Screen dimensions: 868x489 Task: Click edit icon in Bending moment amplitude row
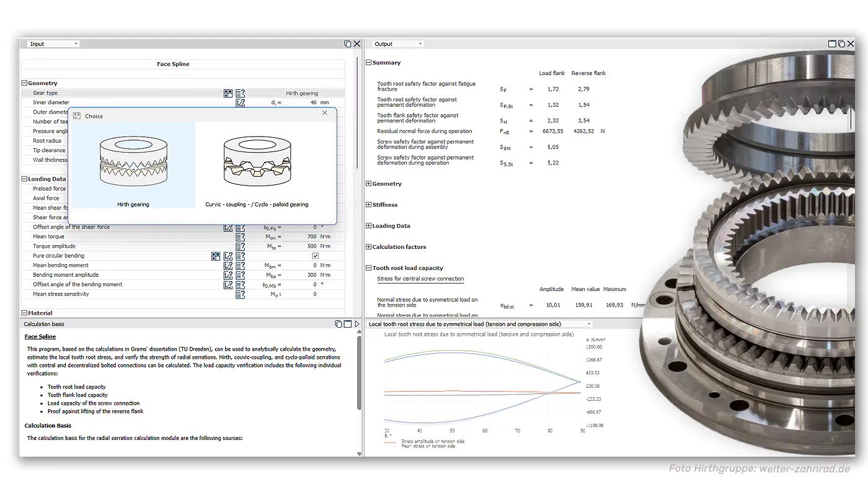point(228,275)
